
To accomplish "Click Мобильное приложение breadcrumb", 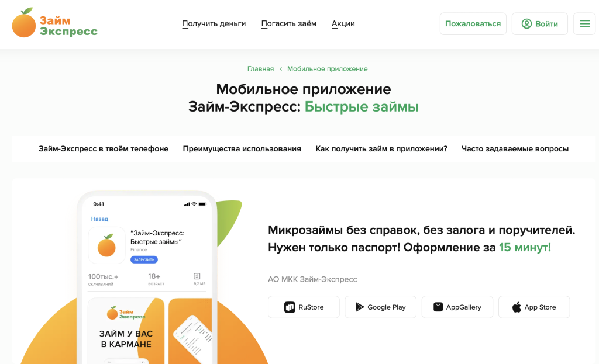I will point(327,69).
